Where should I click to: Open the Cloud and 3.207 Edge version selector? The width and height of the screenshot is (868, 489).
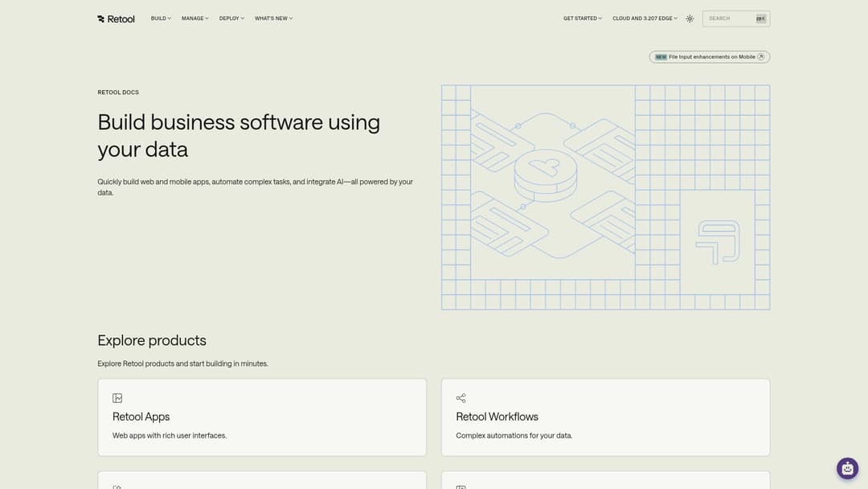click(x=645, y=18)
